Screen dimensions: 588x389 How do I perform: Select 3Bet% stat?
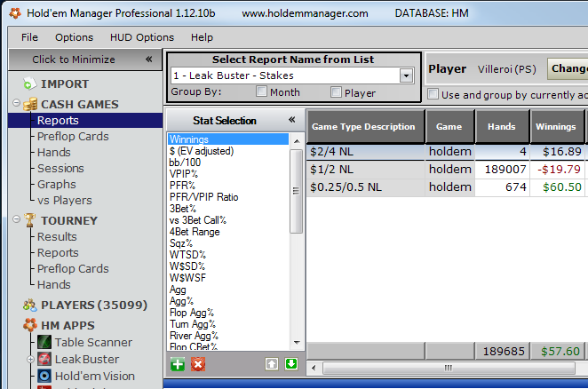pos(183,209)
